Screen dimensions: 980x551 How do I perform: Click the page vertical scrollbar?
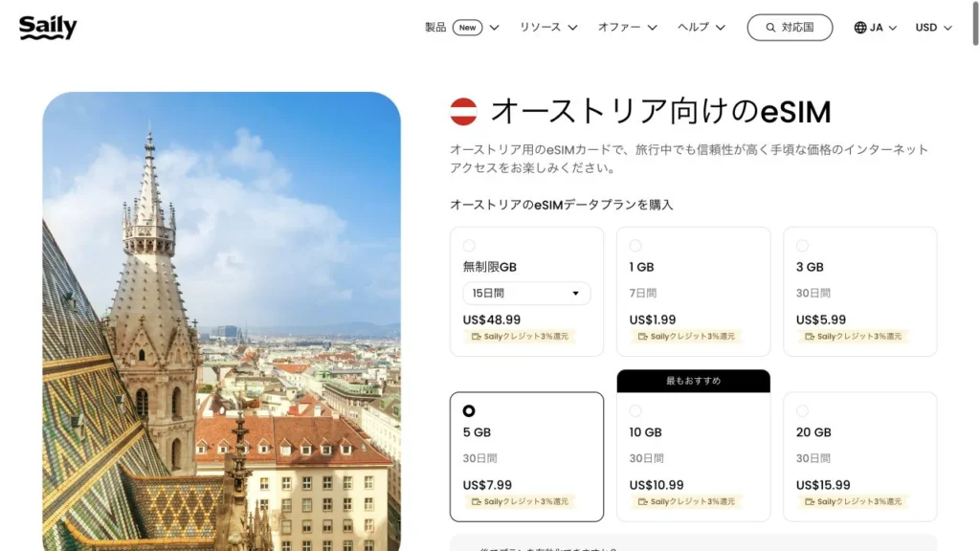click(975, 23)
